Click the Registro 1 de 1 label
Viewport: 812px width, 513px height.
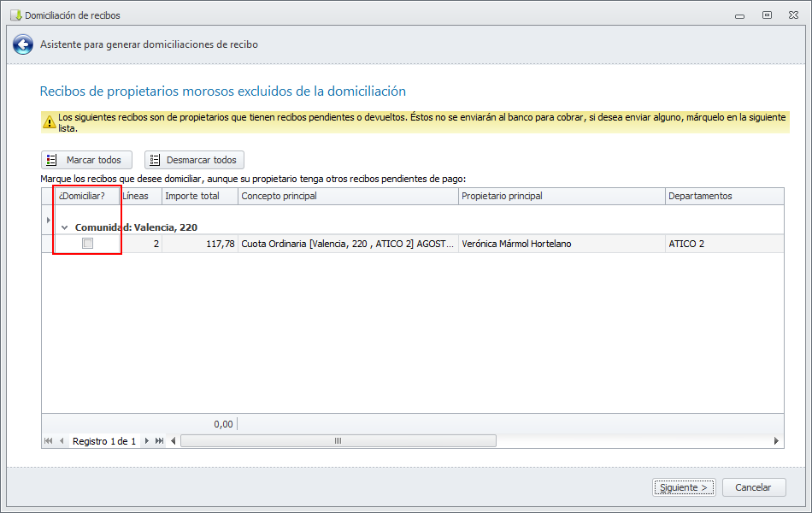click(x=104, y=441)
